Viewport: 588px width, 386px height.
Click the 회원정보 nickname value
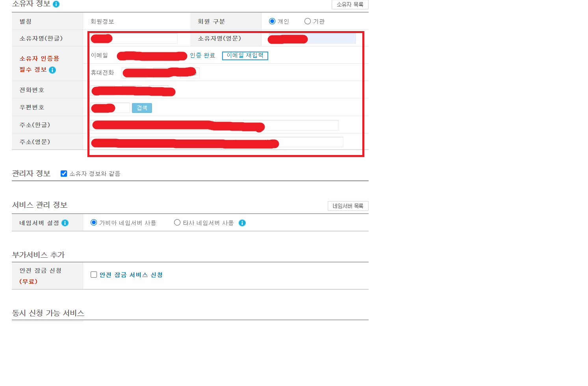pyautogui.click(x=102, y=21)
